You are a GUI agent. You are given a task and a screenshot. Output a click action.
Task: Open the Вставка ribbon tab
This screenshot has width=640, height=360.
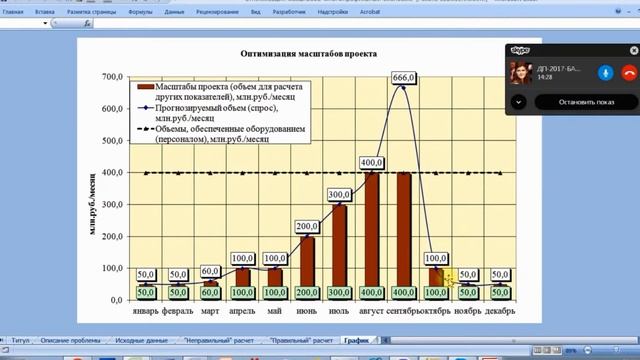click(x=44, y=12)
